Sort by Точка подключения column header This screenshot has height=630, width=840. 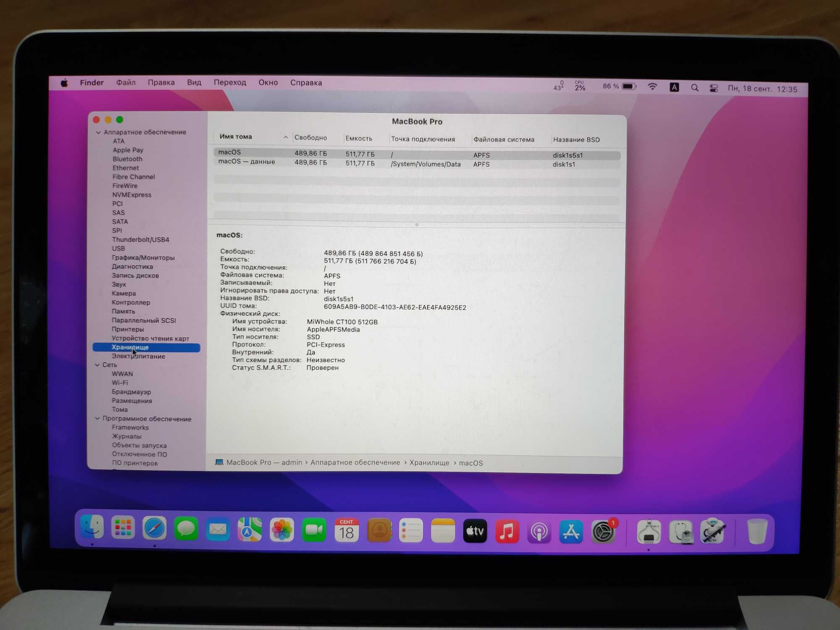(423, 139)
